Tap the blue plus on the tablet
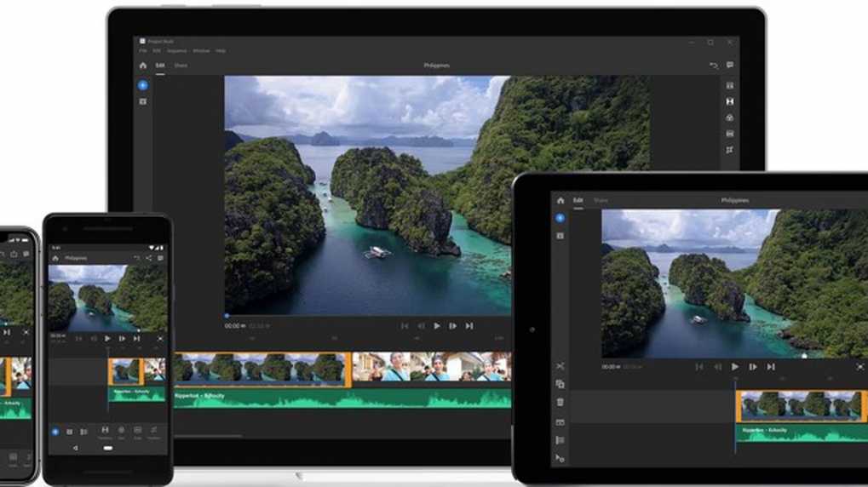This screenshot has height=487, width=868. 560,218
